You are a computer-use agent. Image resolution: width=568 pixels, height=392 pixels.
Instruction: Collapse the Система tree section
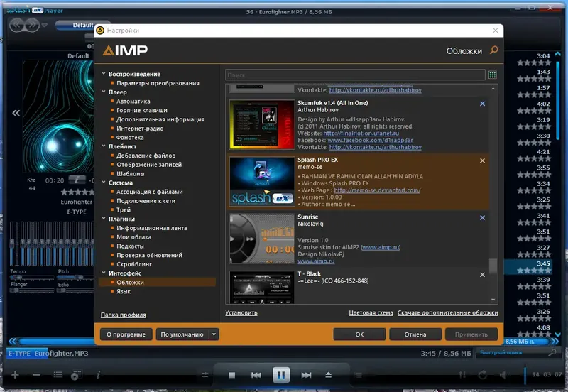click(104, 183)
